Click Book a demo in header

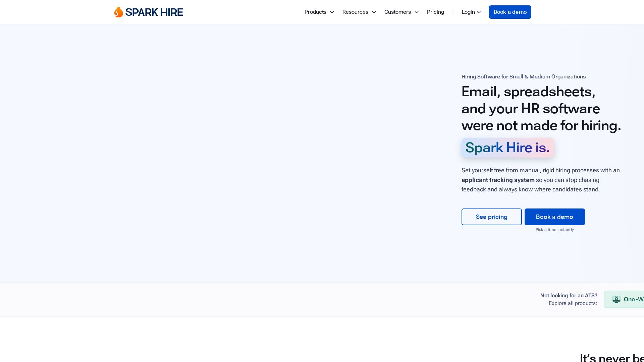point(510,12)
